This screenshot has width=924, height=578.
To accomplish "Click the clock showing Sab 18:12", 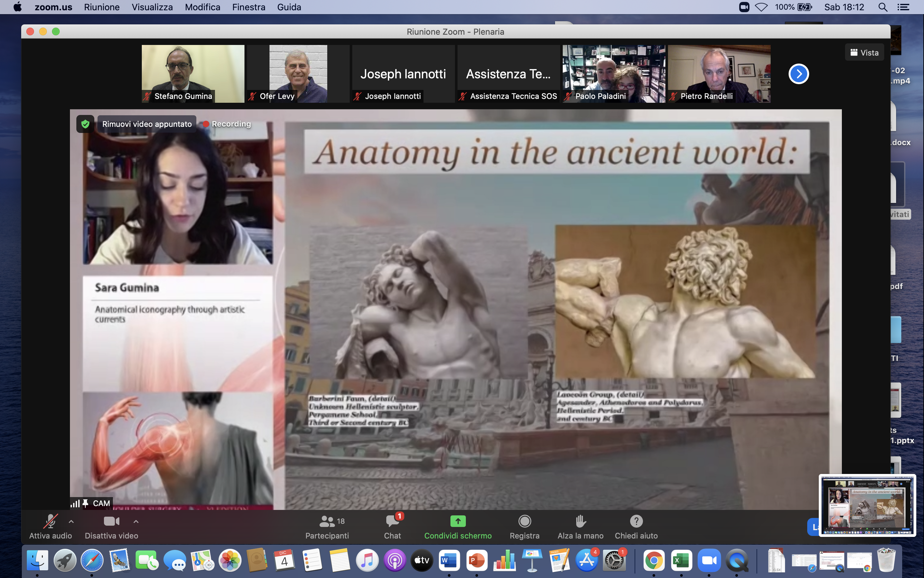I will point(844,7).
